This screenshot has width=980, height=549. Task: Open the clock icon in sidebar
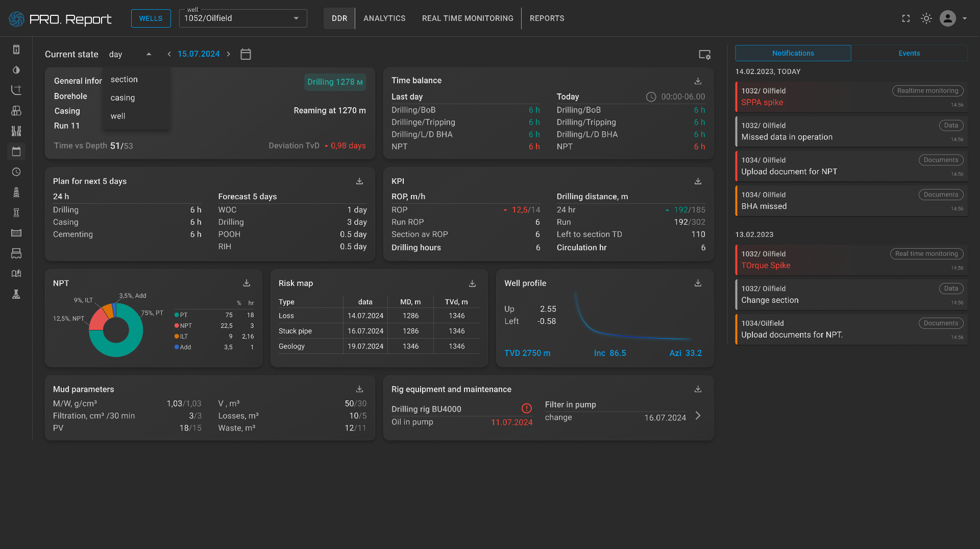point(16,172)
